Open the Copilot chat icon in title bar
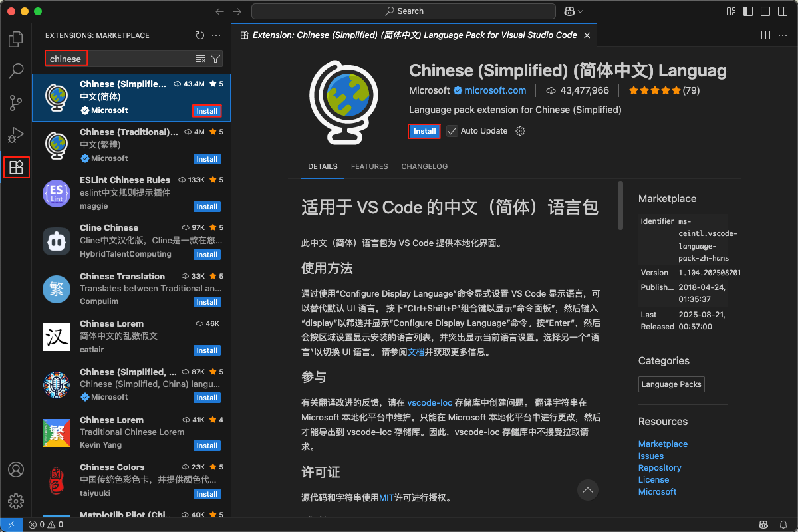 [x=569, y=11]
